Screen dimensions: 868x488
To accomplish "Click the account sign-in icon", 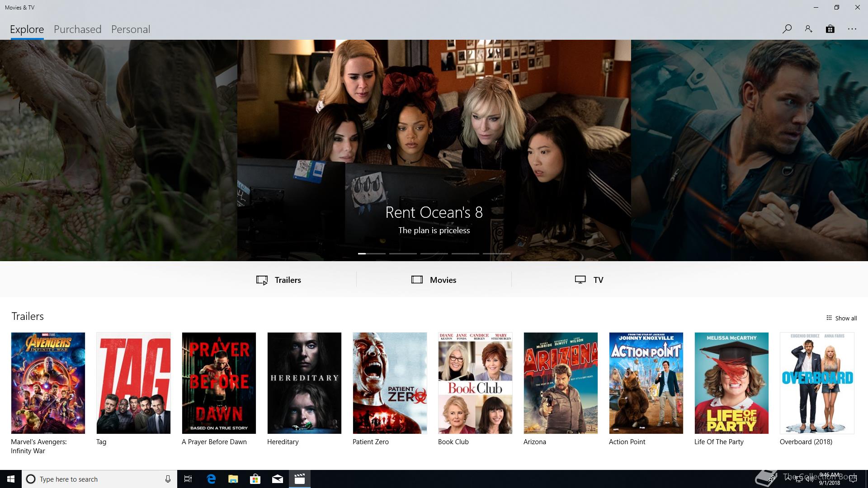I will pyautogui.click(x=808, y=29).
